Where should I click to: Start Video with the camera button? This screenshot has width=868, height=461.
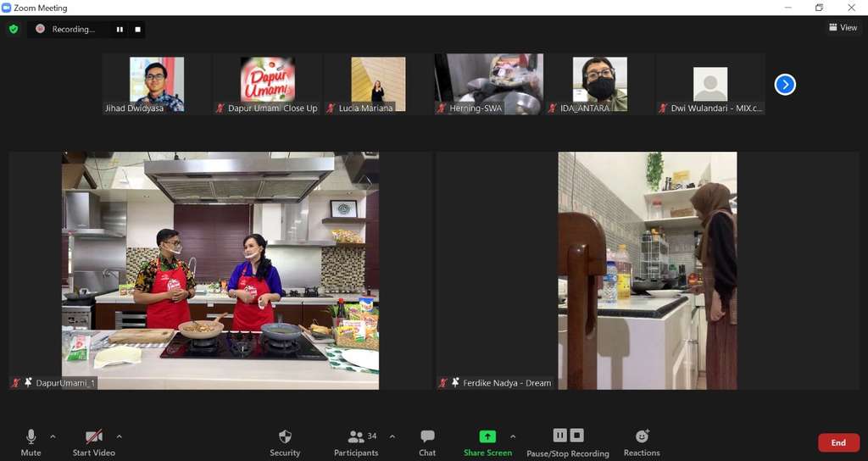(93, 442)
